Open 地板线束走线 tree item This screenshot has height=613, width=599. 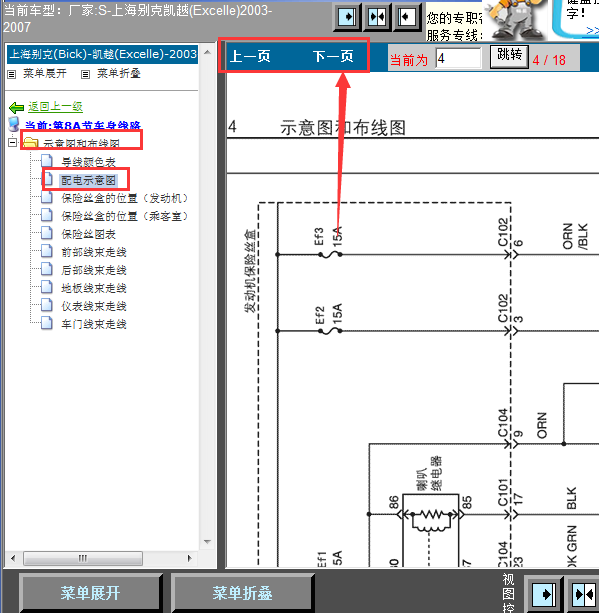click(x=94, y=288)
